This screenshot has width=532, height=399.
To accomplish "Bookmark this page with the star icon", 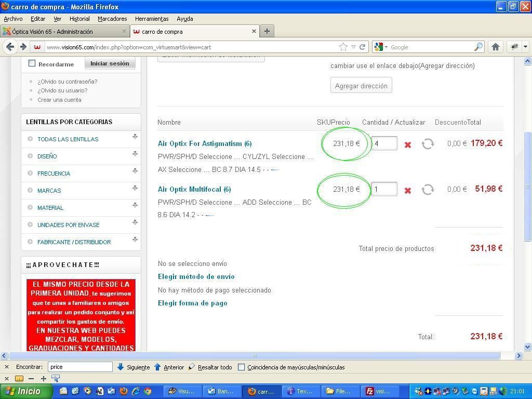I will [343, 47].
